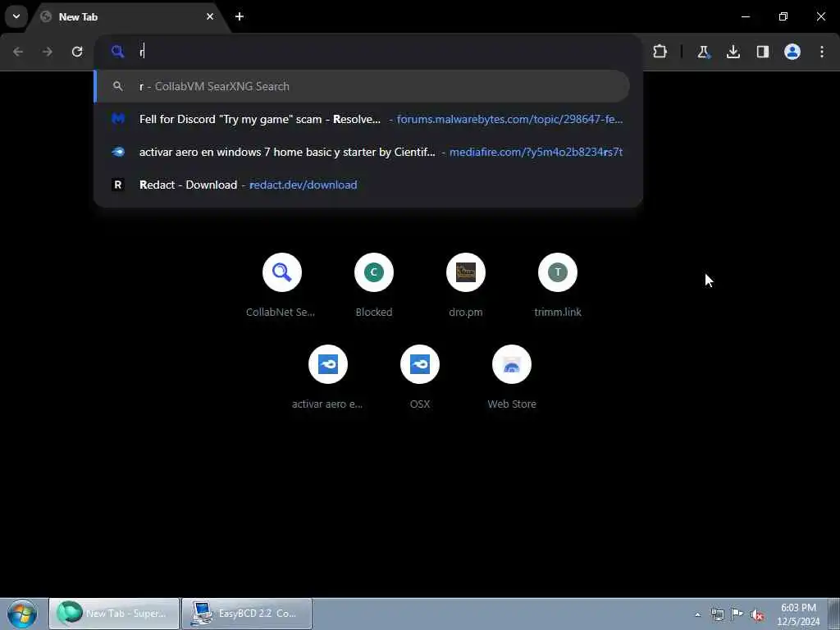Screen dimensions: 840x630
Task: Open the tab search dropdown arrow
Action: tap(16, 16)
